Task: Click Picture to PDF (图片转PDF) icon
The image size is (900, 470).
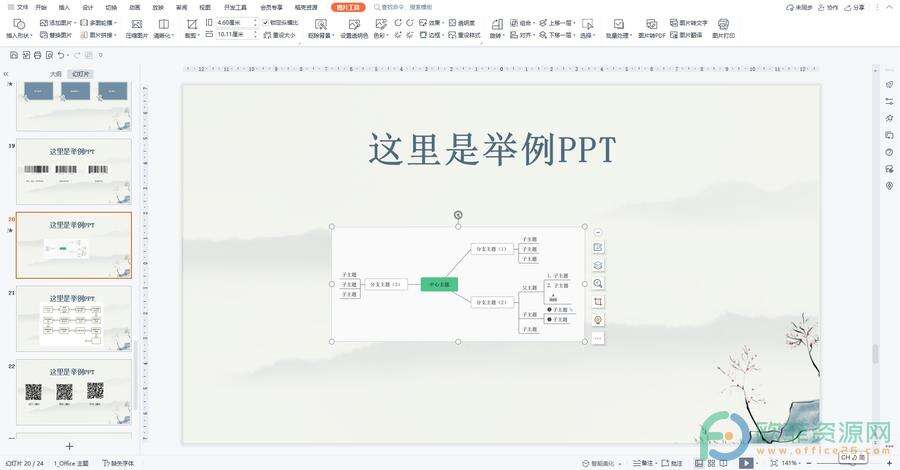Action: [x=651, y=24]
